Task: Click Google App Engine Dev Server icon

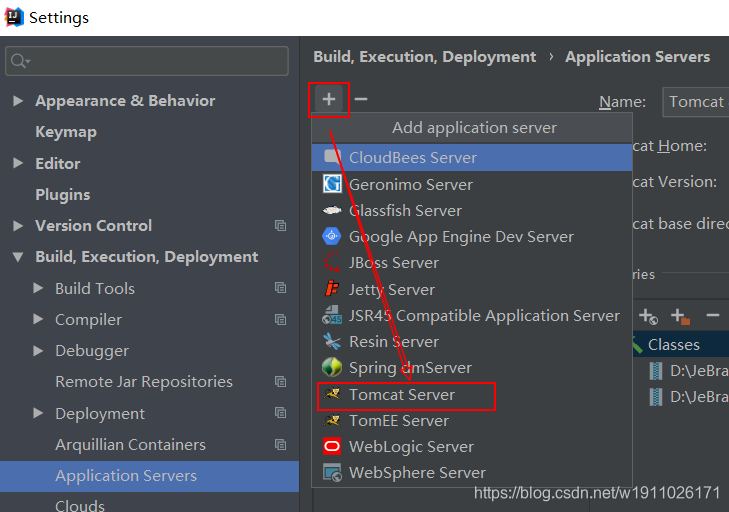Action: [x=332, y=236]
